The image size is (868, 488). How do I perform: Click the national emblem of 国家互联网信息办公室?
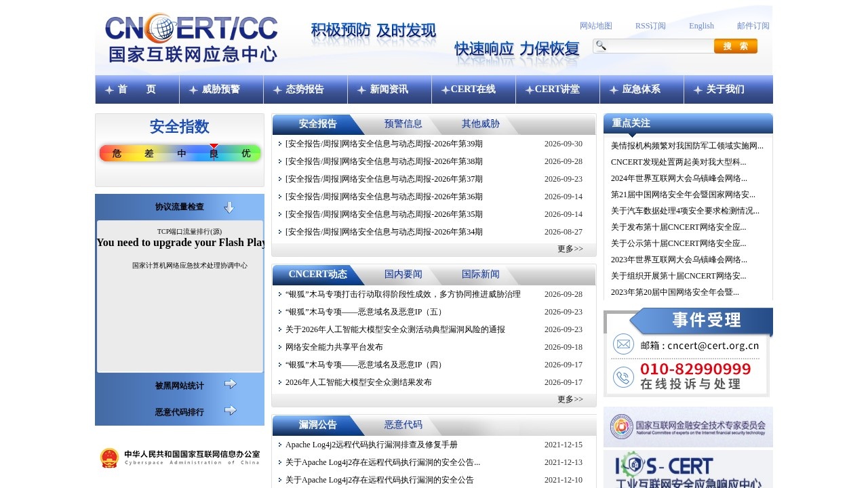109,458
